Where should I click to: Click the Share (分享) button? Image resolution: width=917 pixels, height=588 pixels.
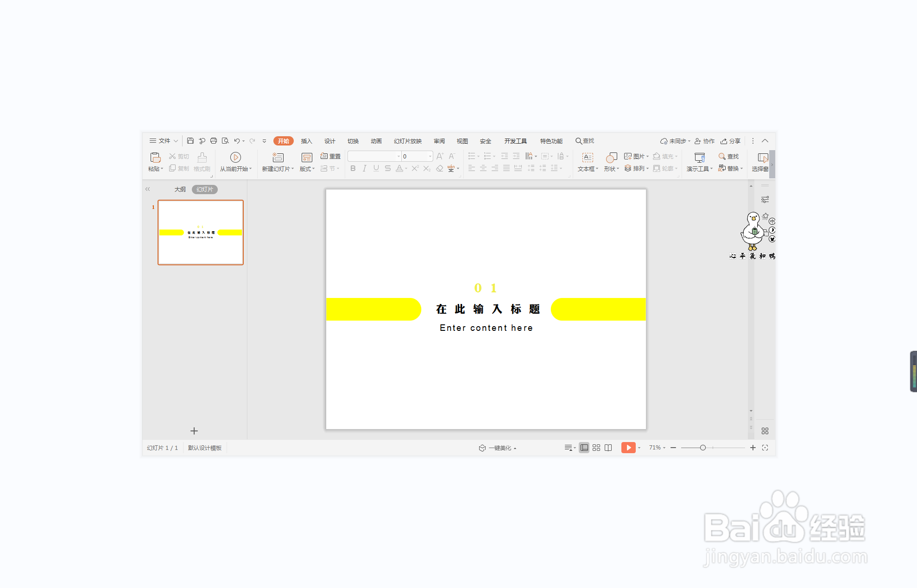pos(730,141)
